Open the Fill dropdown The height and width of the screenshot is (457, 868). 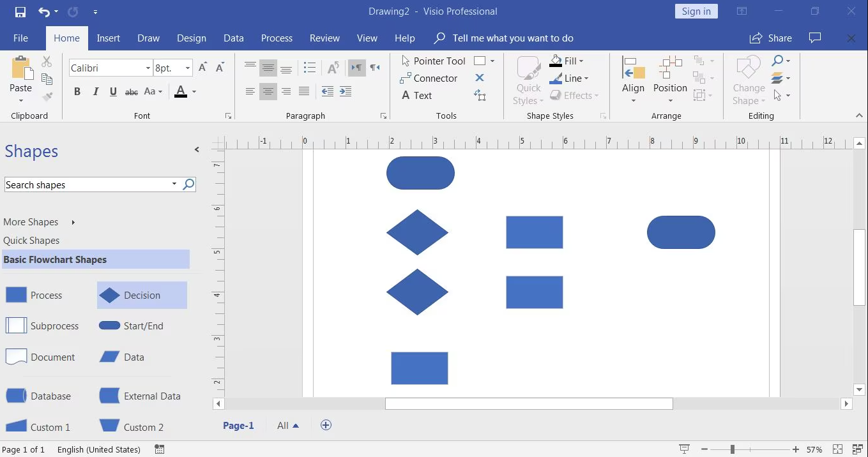coord(567,61)
